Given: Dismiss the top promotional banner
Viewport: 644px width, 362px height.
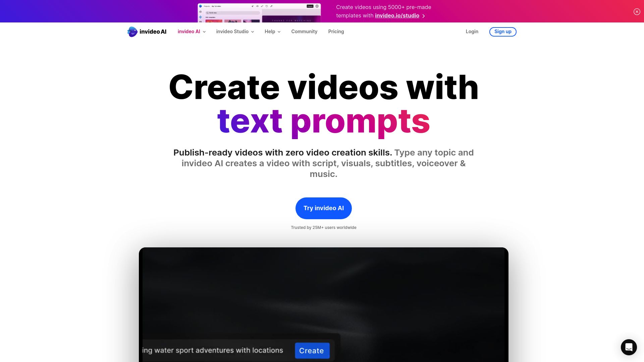Looking at the screenshot, I should [x=637, y=11].
